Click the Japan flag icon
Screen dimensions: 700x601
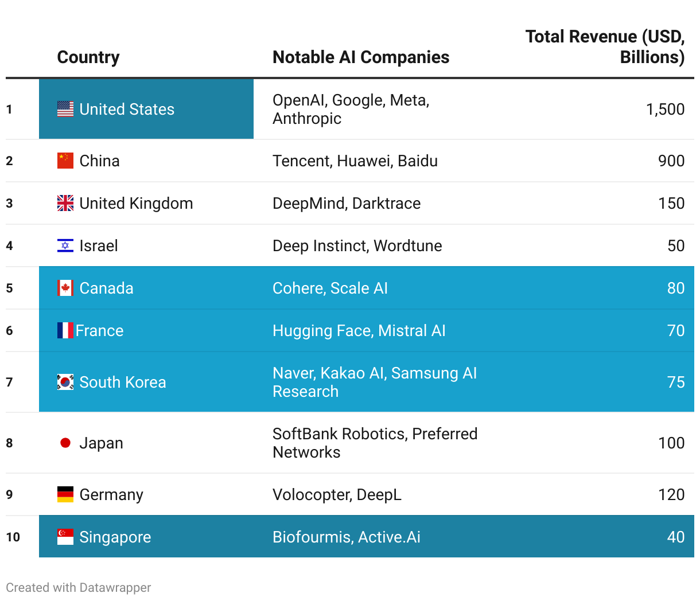coord(65,443)
